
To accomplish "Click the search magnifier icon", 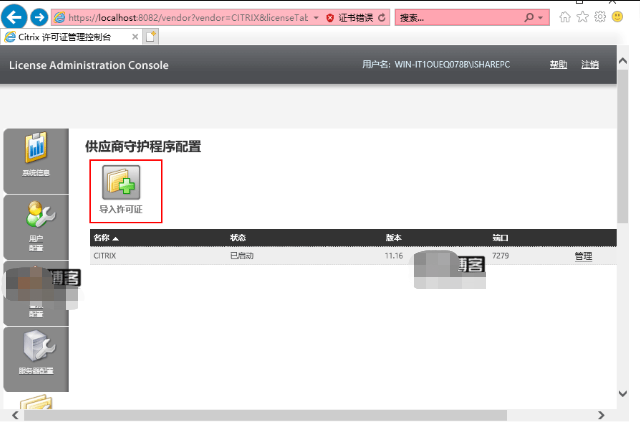I will coord(529,18).
